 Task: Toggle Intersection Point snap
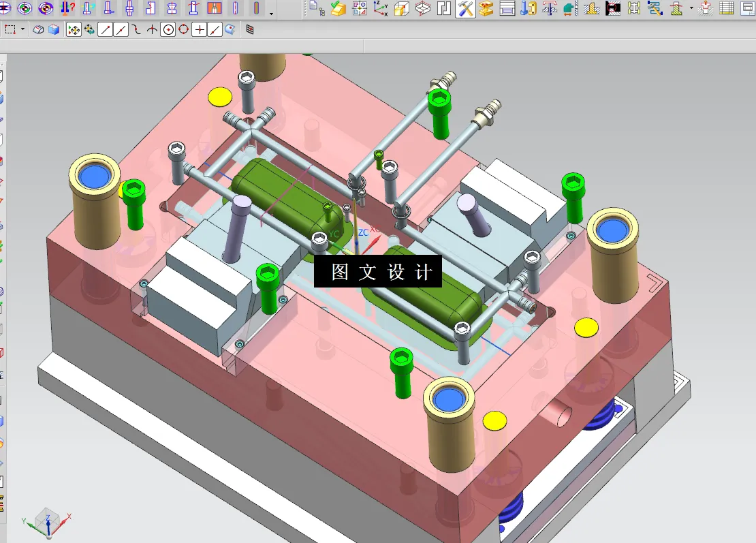[152, 30]
